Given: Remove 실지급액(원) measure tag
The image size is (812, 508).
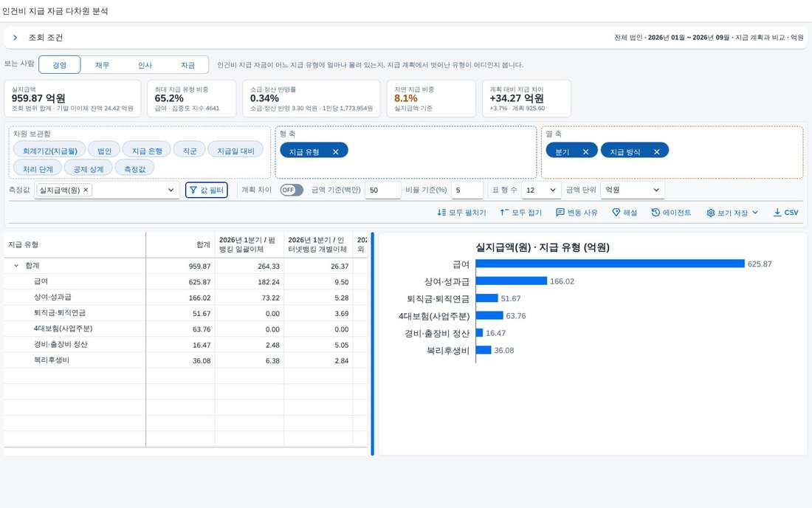Looking at the screenshot, I should (x=86, y=190).
